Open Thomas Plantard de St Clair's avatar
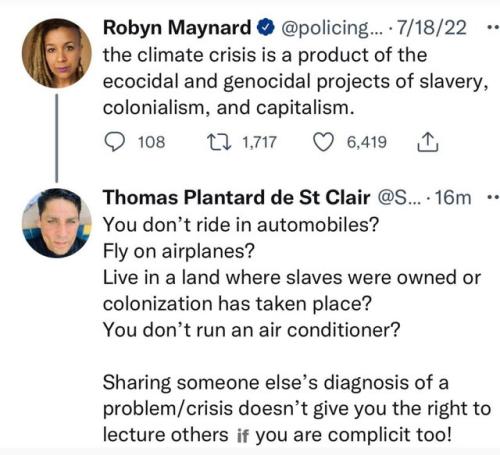This screenshot has height=455, width=500. (57, 223)
